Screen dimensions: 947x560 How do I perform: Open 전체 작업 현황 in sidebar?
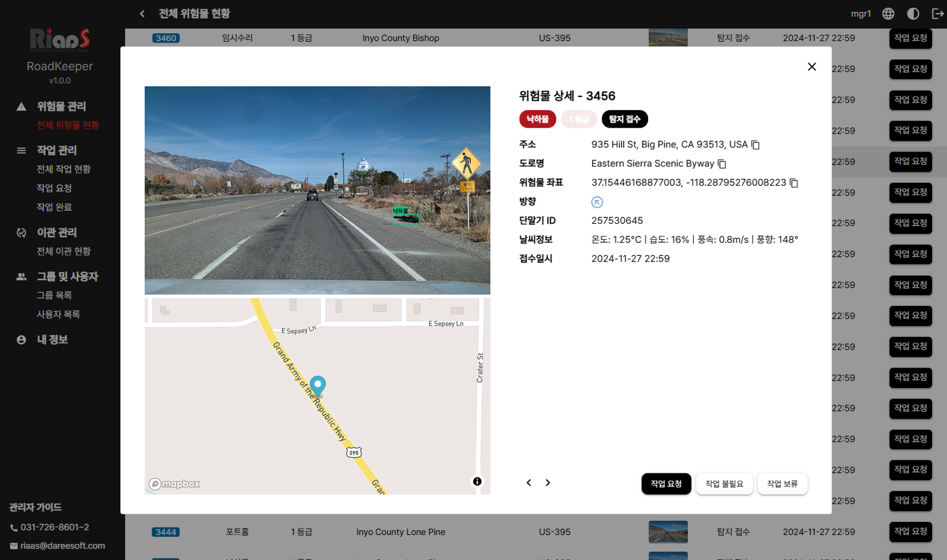click(63, 169)
